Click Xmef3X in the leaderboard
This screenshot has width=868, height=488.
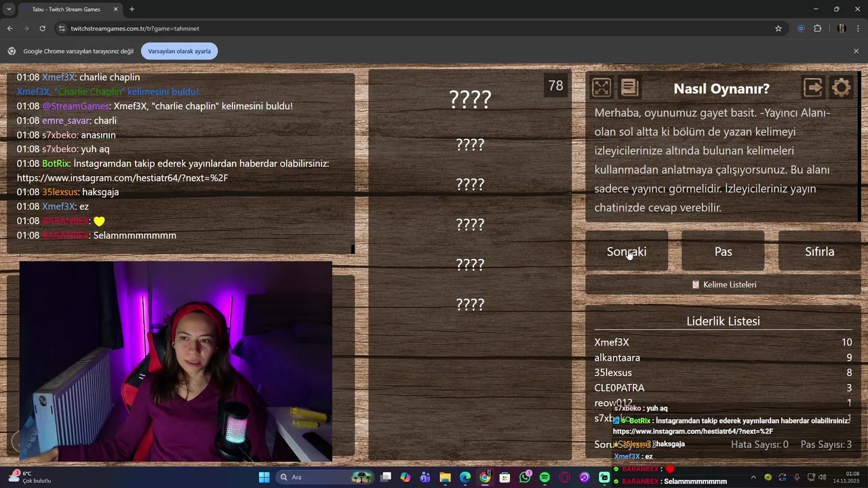(612, 342)
